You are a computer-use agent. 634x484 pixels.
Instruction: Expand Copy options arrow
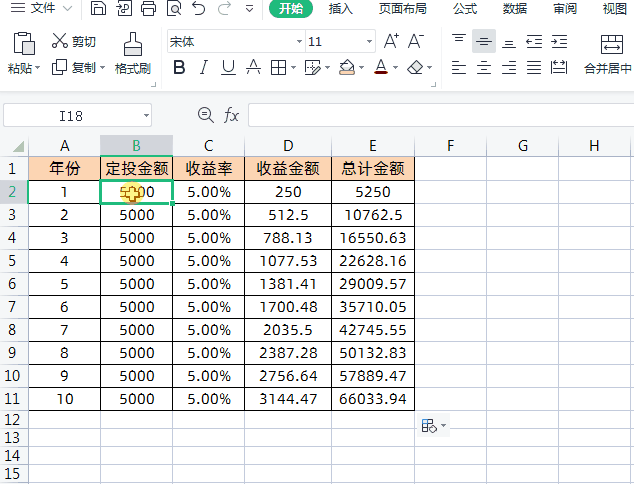pyautogui.click(x=102, y=68)
